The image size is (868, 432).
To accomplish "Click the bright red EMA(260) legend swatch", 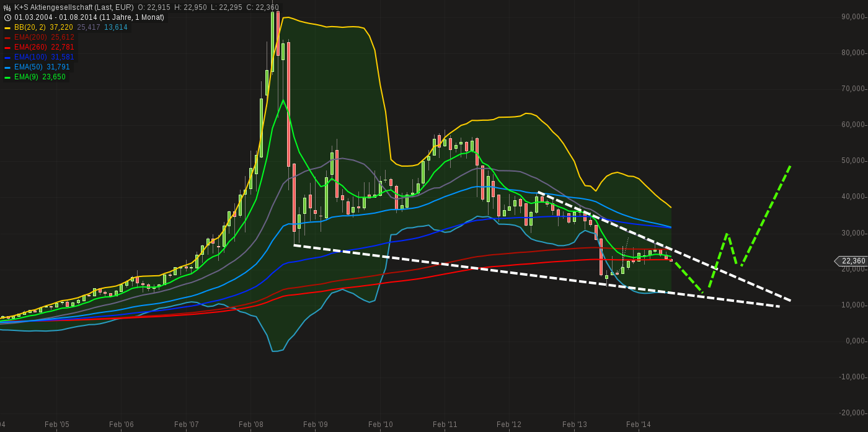I will [x=7, y=48].
